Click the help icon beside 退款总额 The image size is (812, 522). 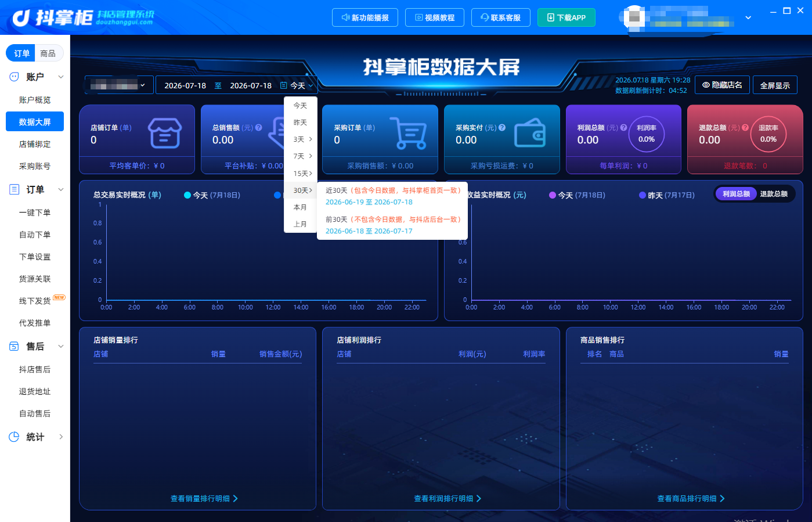coord(745,128)
